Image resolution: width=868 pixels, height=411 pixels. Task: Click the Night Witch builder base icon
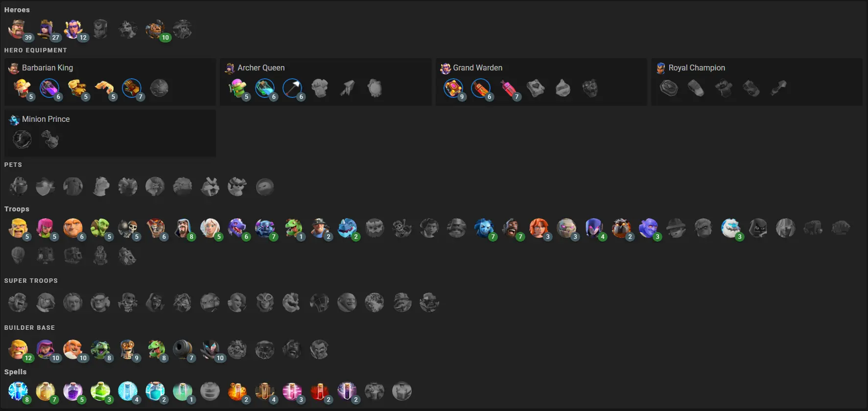tap(210, 349)
